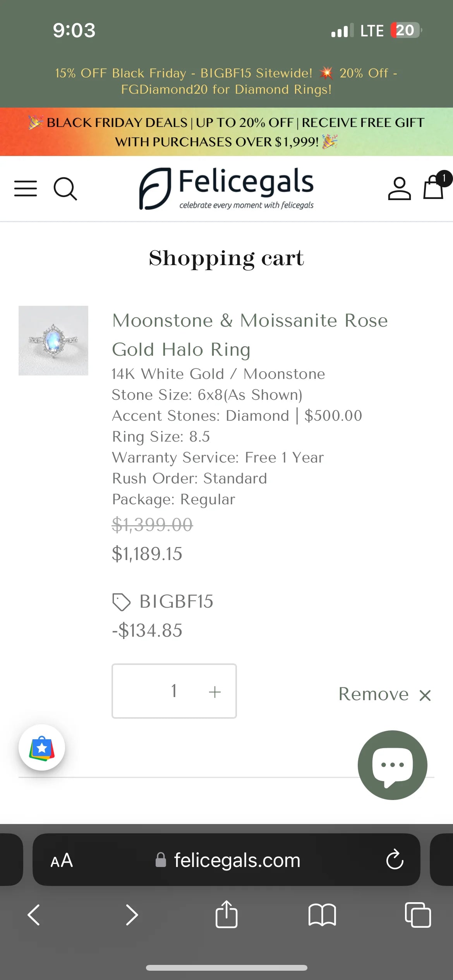Open the Felicegals home logo
The height and width of the screenshot is (980, 453).
click(226, 189)
